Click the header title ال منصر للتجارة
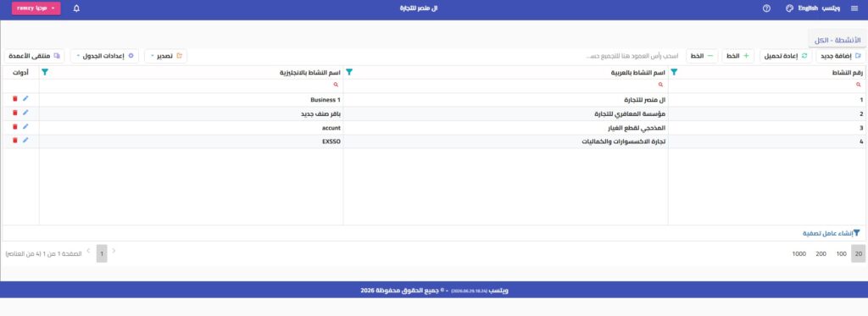This screenshot has width=868, height=316. point(419,8)
